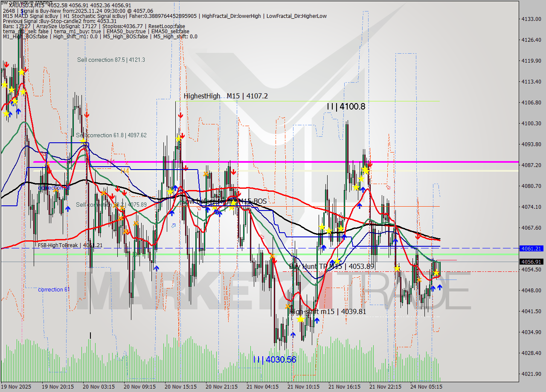This screenshot has height=392, width=546.
Task: Click the hollow blue arrow near 20 Nov 15:15
Action: pos(173,226)
